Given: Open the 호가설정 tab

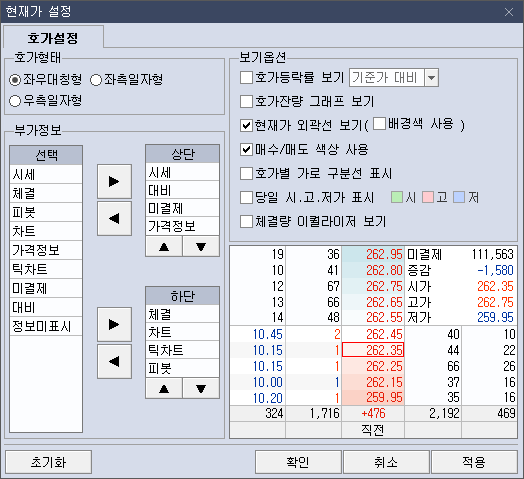Looking at the screenshot, I should tap(53, 37).
